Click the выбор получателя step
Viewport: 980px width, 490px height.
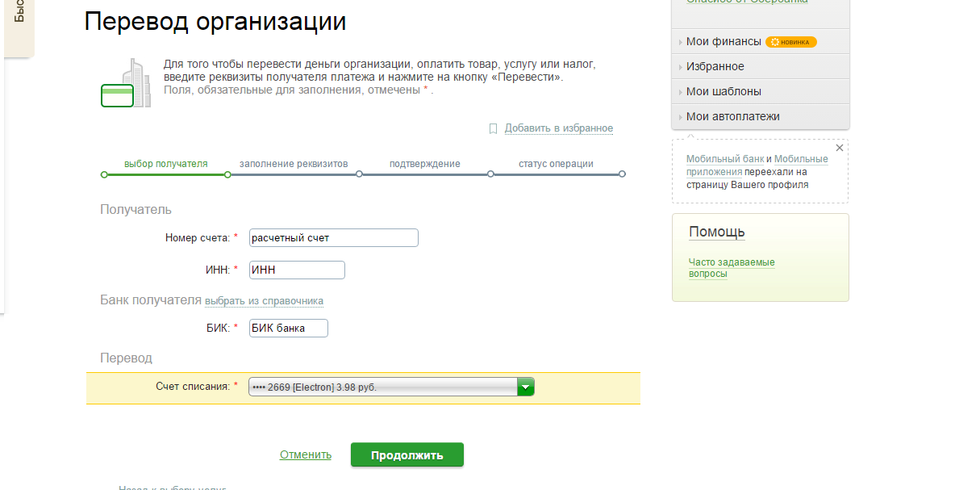[x=165, y=164]
